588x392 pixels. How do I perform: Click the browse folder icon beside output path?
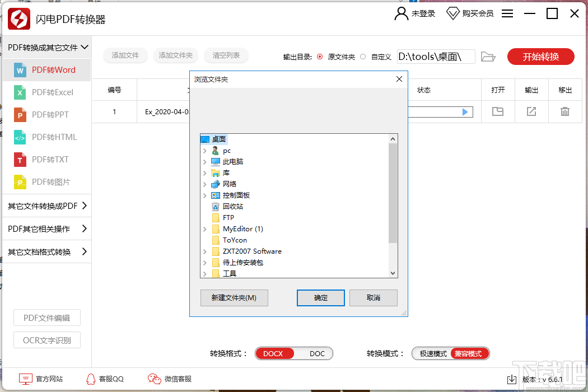[488, 56]
